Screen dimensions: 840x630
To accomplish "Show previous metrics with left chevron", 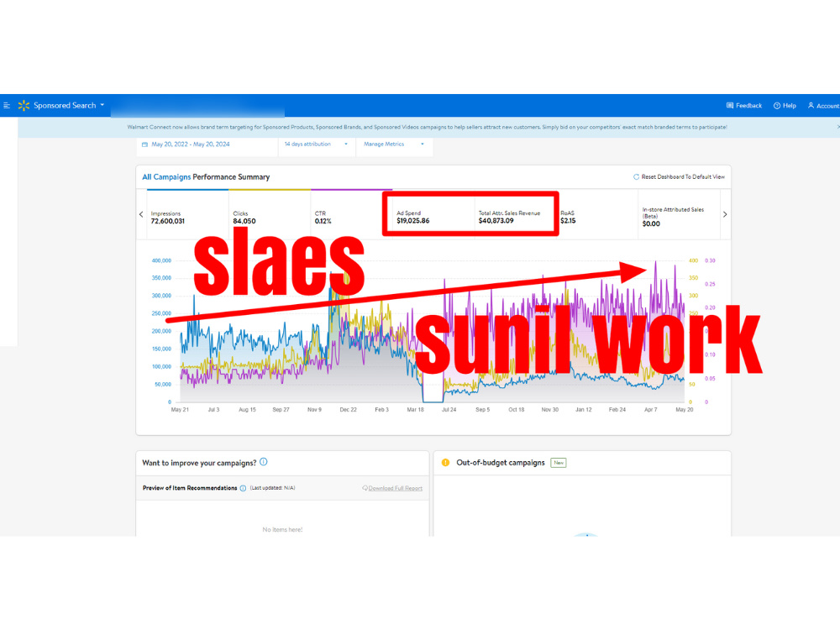I will [141, 214].
